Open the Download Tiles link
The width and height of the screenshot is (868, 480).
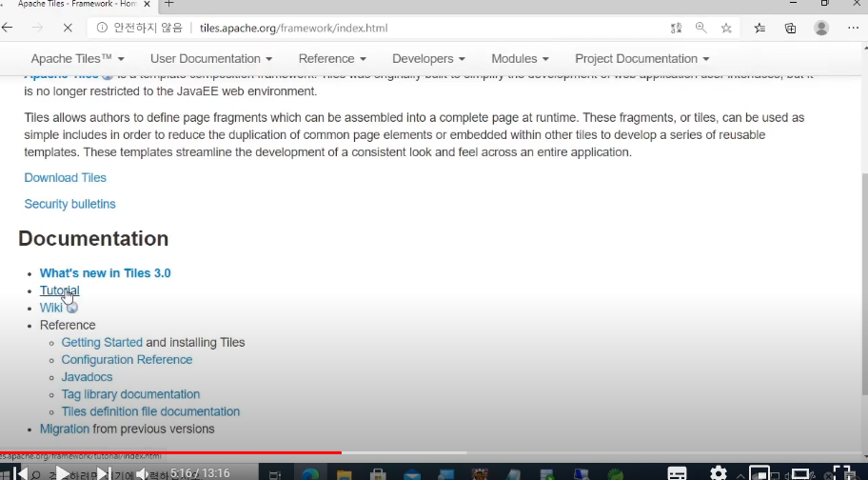pyautogui.click(x=66, y=178)
